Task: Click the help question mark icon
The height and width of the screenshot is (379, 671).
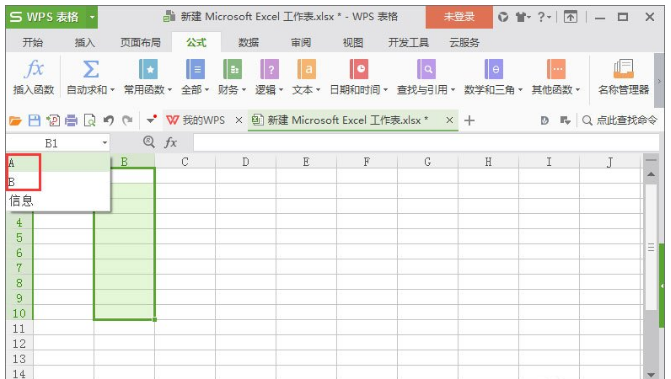Action: 542,17
